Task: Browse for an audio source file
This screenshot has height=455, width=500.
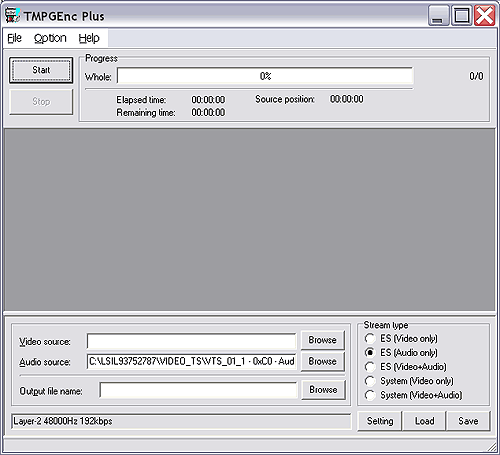Action: [322, 361]
